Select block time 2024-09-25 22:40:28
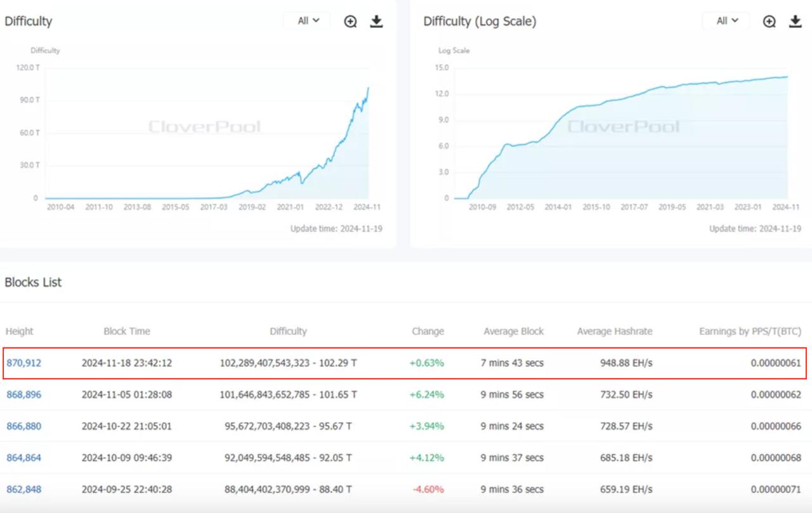The image size is (812, 513). point(127,489)
